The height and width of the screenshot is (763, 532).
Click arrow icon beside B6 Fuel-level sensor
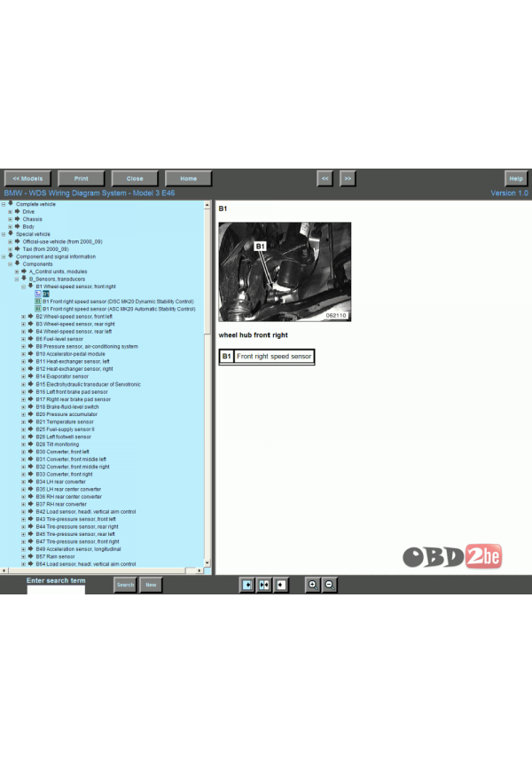pyautogui.click(x=30, y=339)
